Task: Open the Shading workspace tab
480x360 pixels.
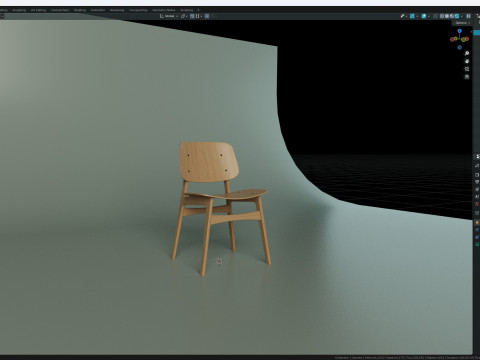Action: click(x=80, y=10)
